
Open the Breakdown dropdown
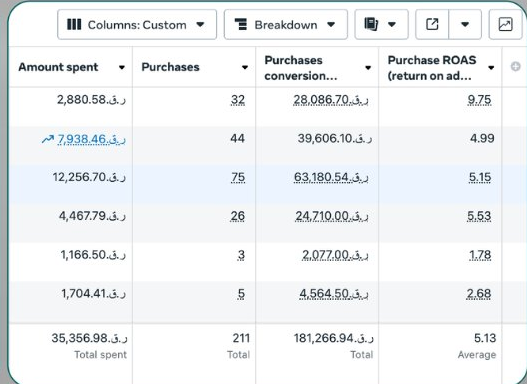(286, 25)
